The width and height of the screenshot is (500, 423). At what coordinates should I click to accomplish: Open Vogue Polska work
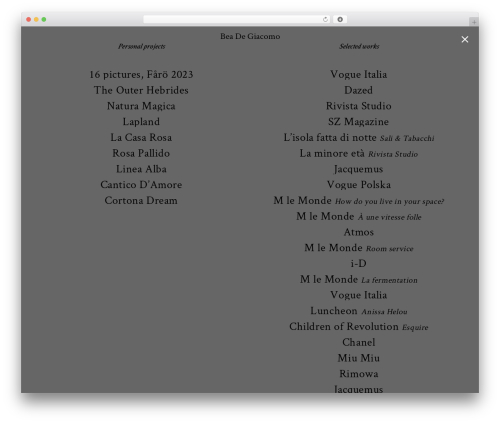[359, 185]
